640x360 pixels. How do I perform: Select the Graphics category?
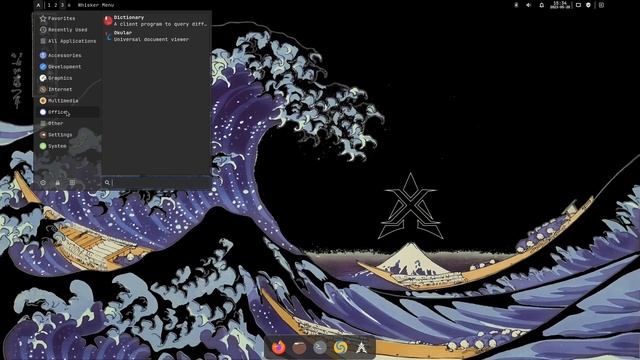coord(67,78)
